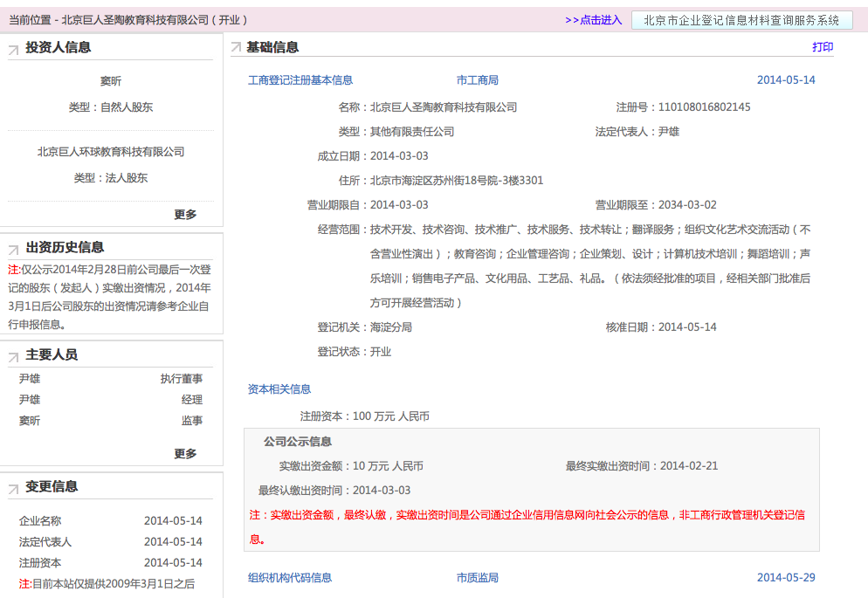Click the arrow icon beside 主要人员 heading
This screenshot has height=598, width=868.
click(x=13, y=358)
